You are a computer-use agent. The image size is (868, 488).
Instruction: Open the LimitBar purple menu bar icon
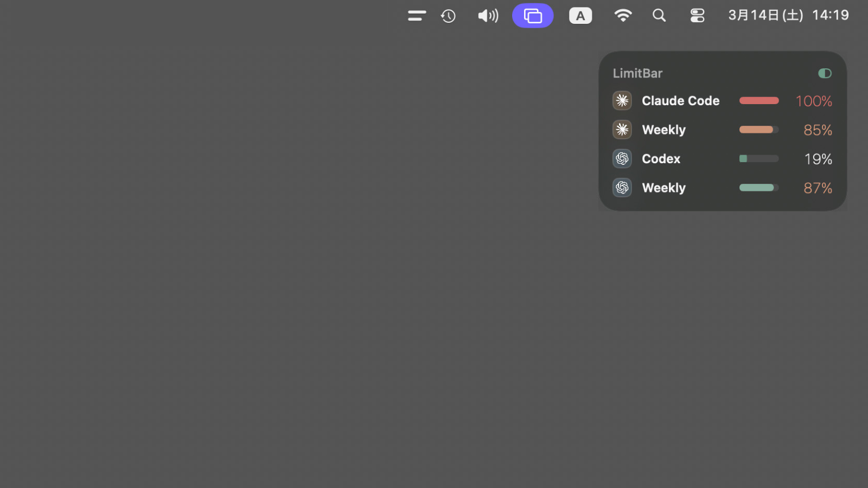[x=532, y=15]
